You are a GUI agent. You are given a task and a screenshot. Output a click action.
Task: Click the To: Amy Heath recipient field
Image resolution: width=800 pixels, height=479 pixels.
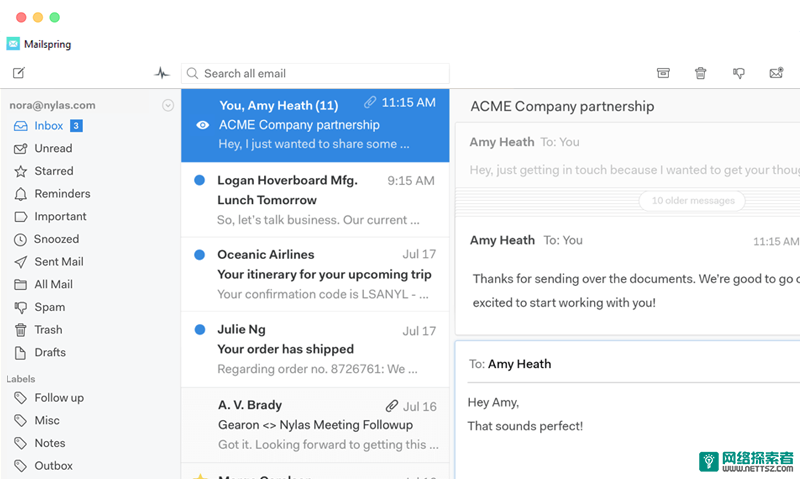point(634,364)
